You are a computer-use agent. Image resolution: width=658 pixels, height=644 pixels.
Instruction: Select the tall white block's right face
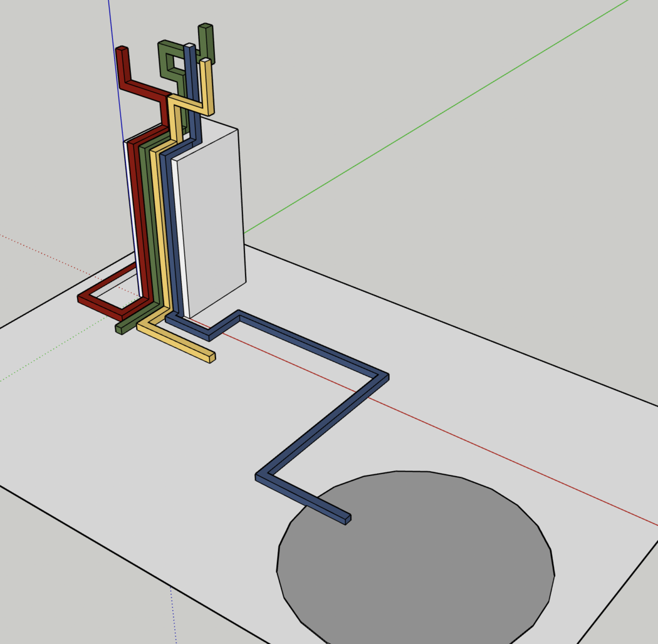coord(210,219)
